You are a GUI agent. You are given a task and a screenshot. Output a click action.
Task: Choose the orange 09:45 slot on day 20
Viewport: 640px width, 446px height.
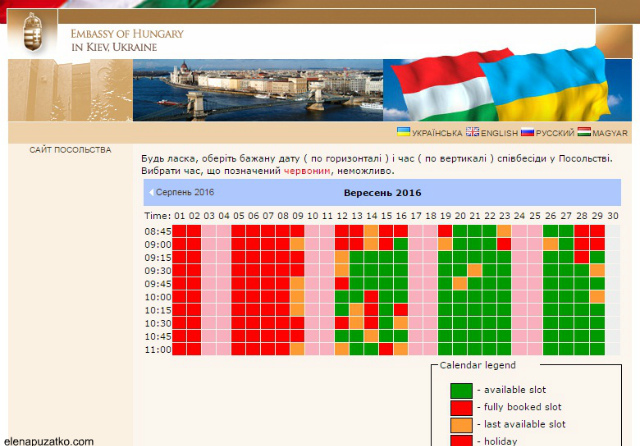pos(460,283)
